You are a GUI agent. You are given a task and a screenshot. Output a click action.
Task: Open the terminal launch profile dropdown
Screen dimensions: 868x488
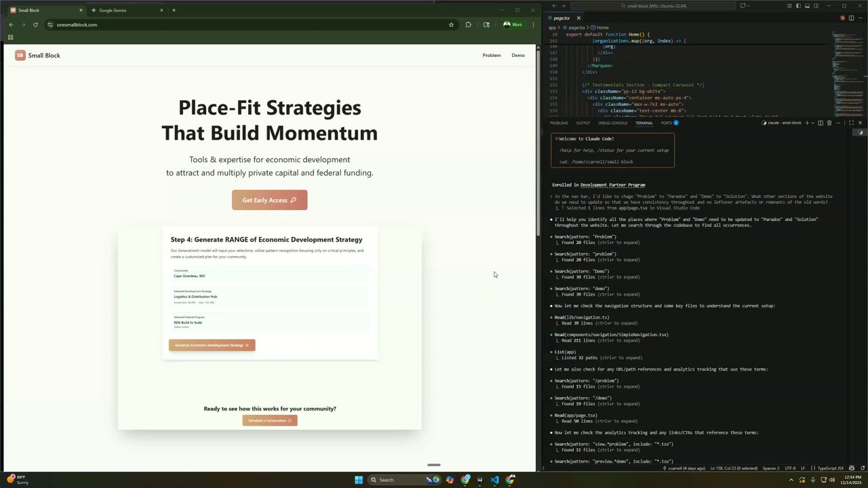click(813, 123)
